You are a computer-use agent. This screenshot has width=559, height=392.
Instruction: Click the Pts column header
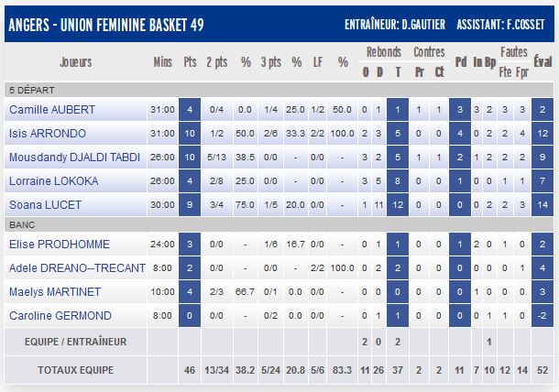[190, 63]
